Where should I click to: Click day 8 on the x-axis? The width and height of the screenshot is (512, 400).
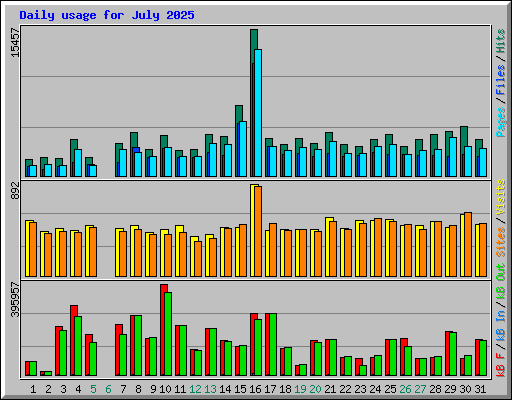[138, 389]
